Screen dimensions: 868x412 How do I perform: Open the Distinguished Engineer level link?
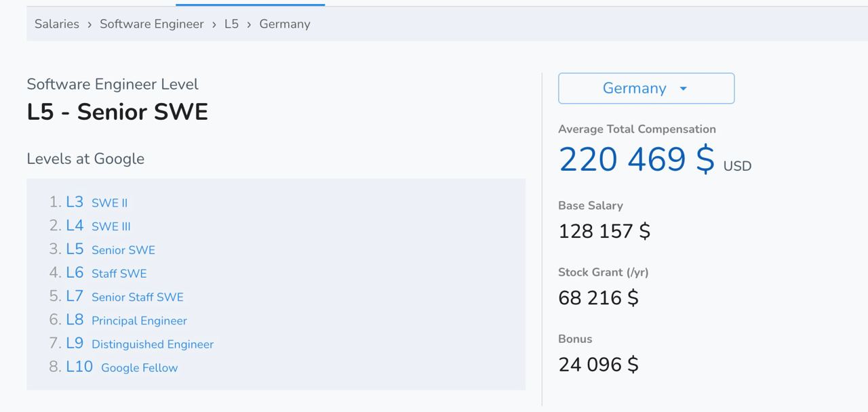(x=153, y=344)
